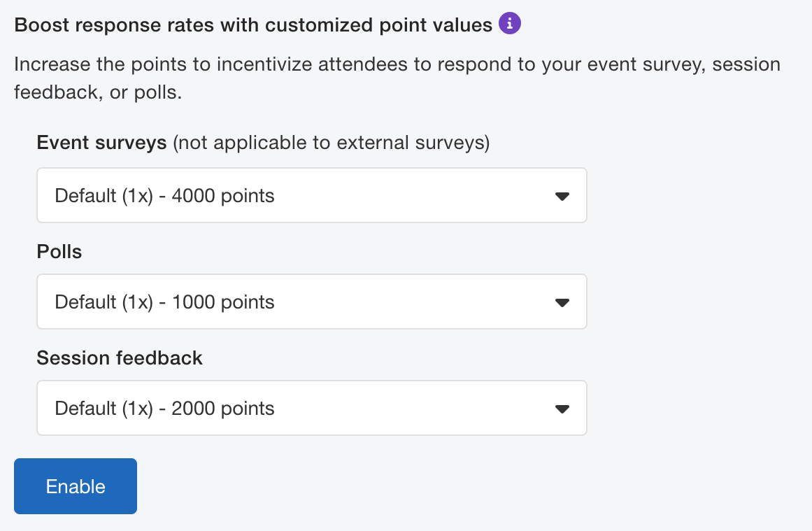Click the Polls dropdown arrow
The image size is (812, 531).
point(561,303)
